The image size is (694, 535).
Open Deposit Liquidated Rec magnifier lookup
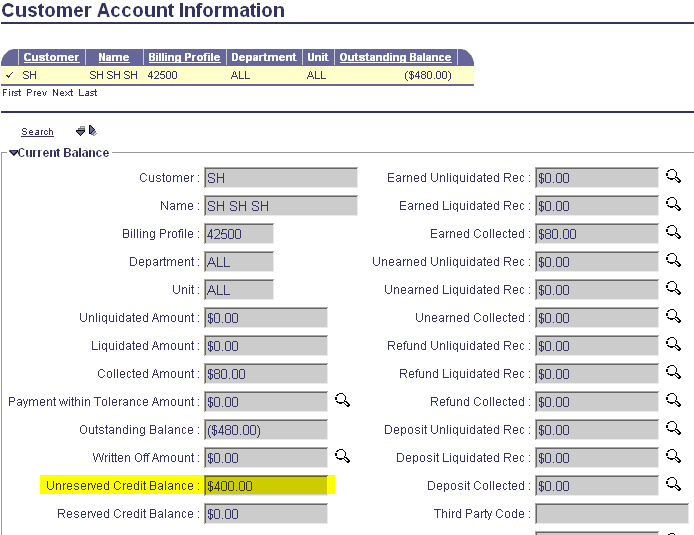point(673,456)
